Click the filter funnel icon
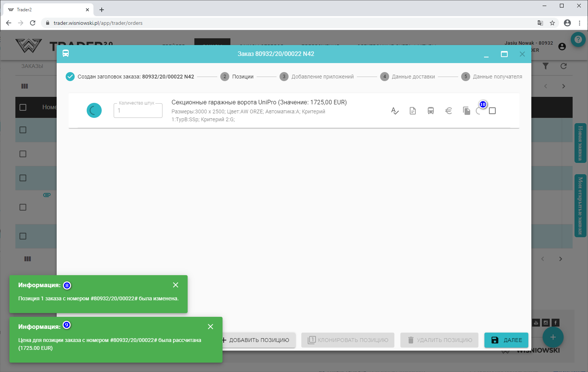This screenshot has height=372, width=588. click(546, 66)
